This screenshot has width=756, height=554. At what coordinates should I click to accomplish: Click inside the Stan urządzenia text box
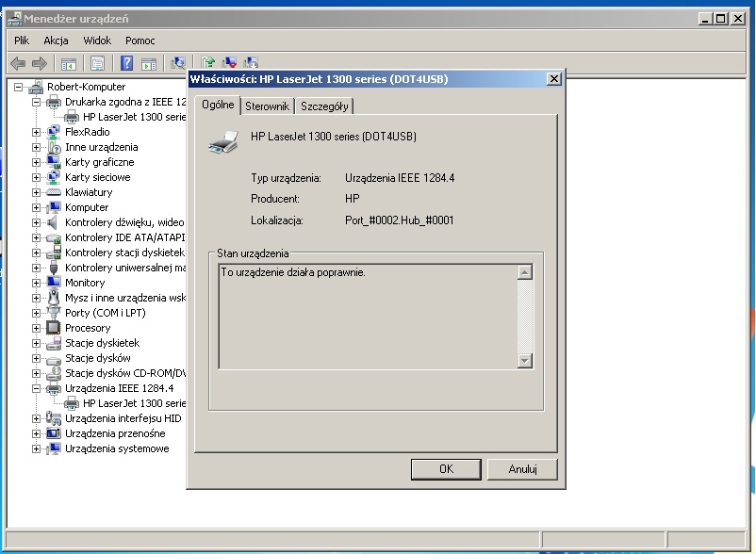(x=368, y=317)
